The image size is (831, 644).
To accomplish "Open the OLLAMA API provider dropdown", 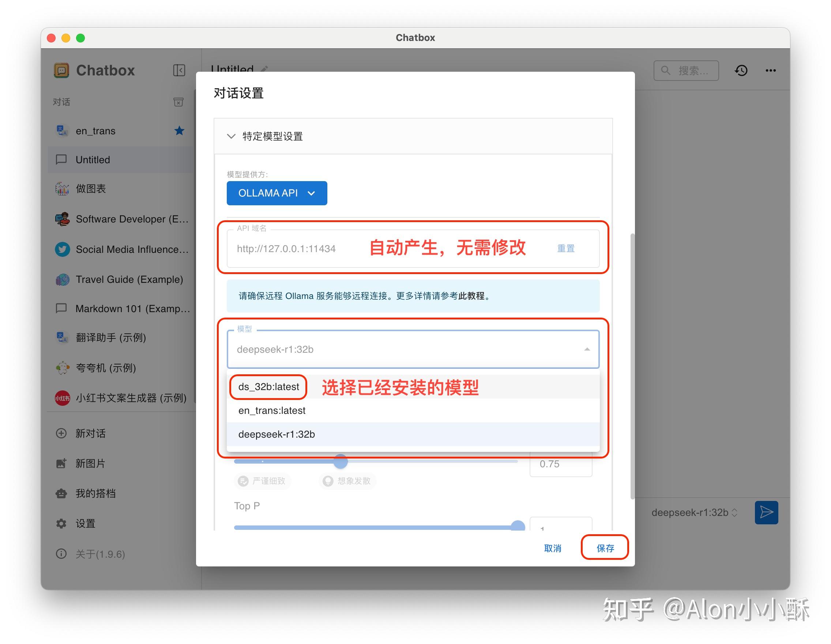I will coord(277,193).
